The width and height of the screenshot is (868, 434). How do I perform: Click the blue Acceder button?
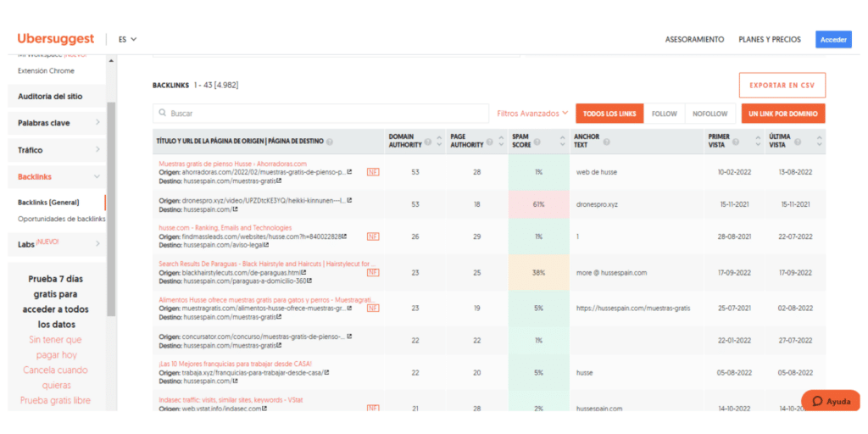tap(833, 39)
